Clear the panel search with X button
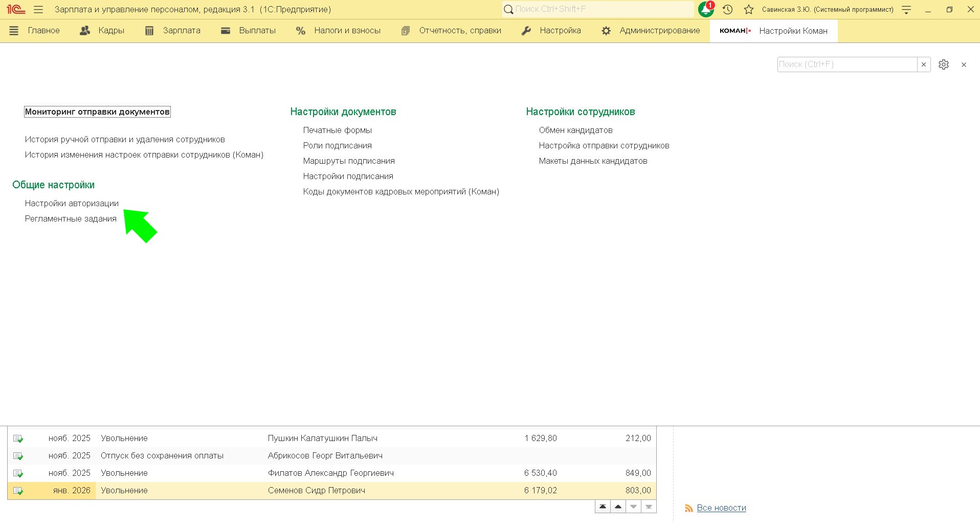The width and height of the screenshot is (980, 527). coord(924,64)
